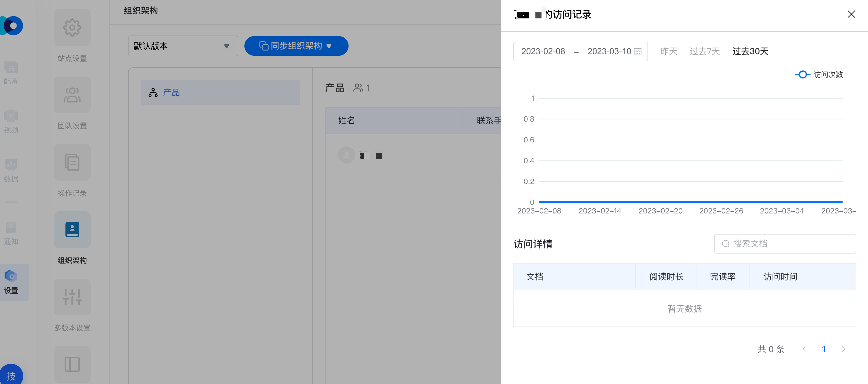The height and width of the screenshot is (384, 868).
Task: Open 操作记录 document icon
Action: click(72, 162)
